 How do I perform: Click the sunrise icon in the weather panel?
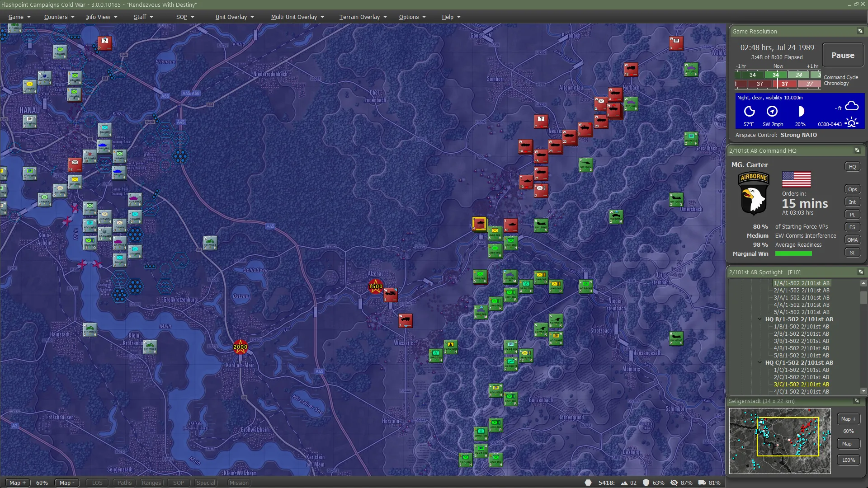click(852, 122)
